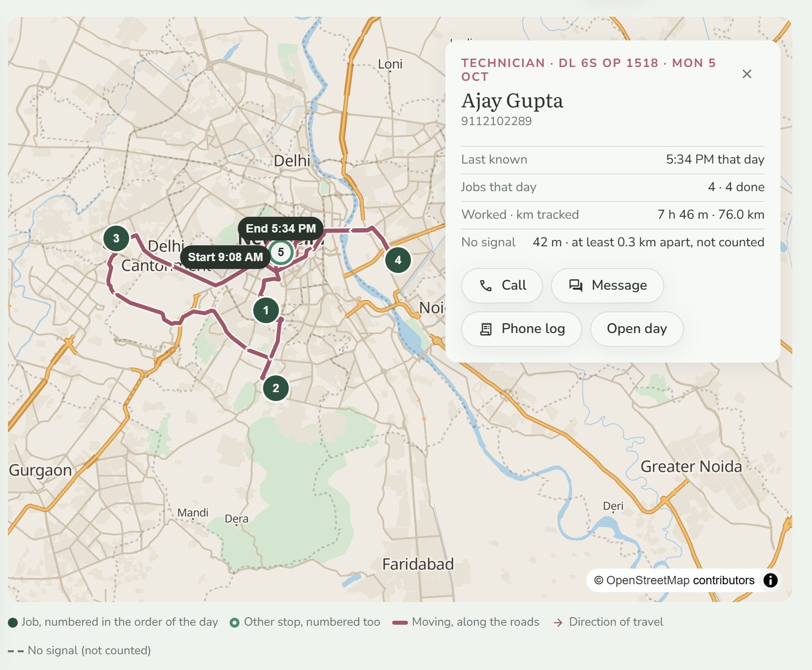The width and height of the screenshot is (812, 670).
Task: Call Ajay Gupta
Action: [502, 285]
